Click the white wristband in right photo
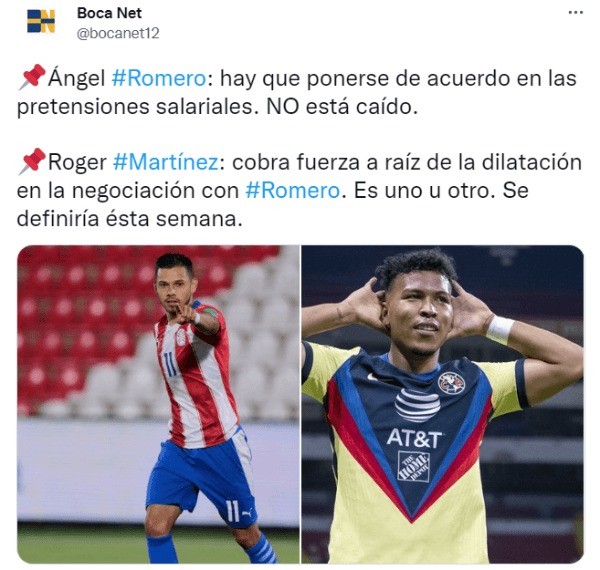 (x=499, y=329)
